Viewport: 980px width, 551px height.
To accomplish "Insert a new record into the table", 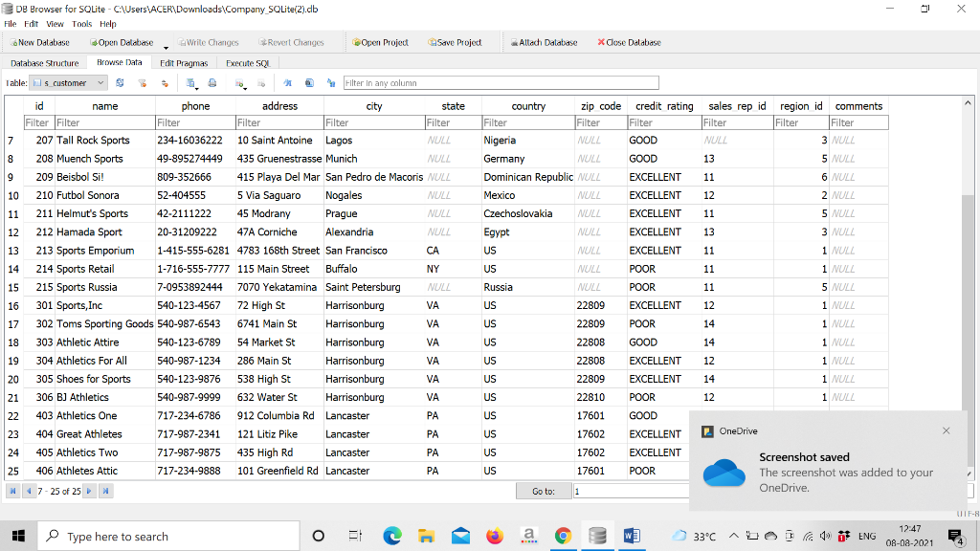I will (239, 82).
